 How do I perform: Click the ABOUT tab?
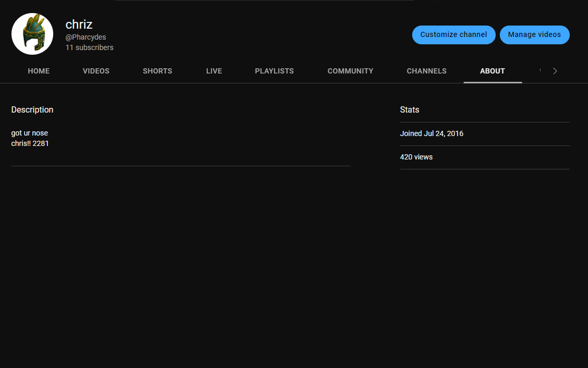pos(493,71)
